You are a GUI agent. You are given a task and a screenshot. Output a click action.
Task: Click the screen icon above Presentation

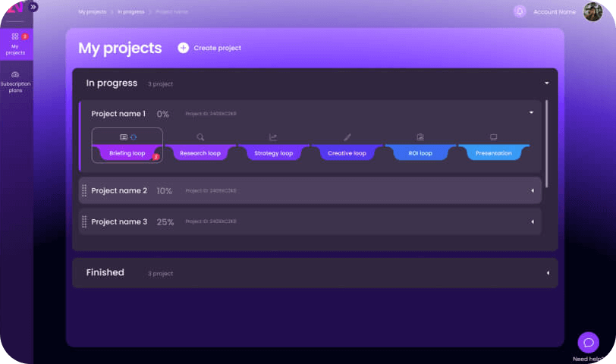(493, 137)
